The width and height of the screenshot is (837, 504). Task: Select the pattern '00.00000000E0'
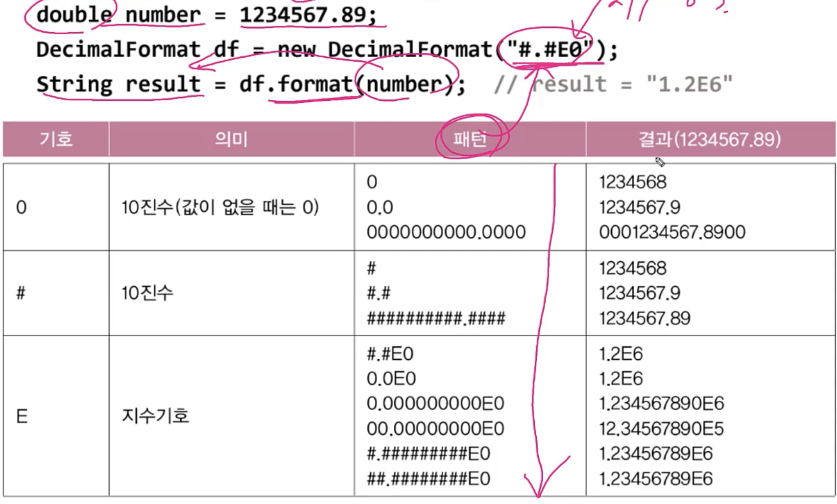(435, 429)
